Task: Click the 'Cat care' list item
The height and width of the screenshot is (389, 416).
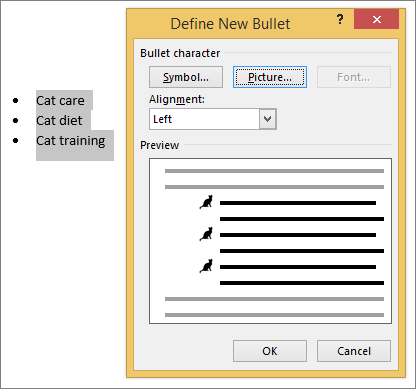Action: coord(60,100)
